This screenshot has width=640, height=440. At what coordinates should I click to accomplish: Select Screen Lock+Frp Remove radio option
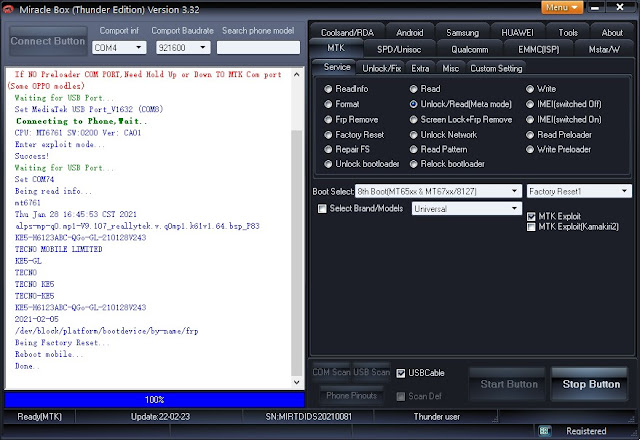(x=413, y=120)
